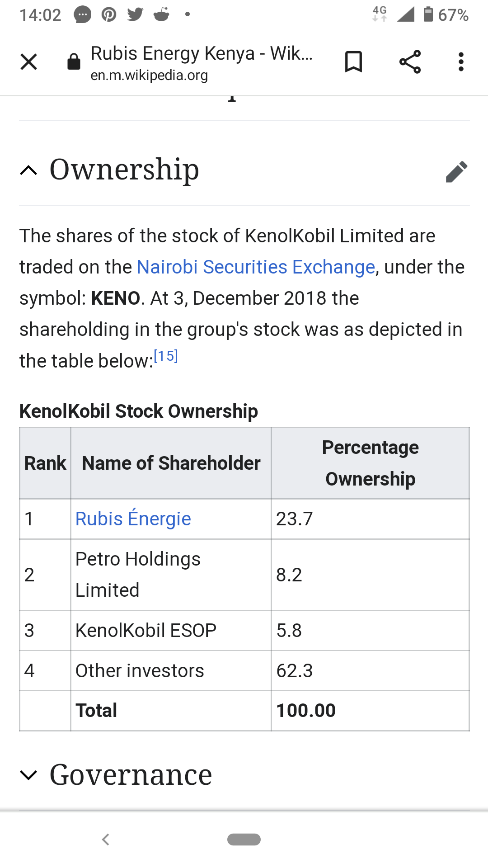Edit the Ownership section with pencil icon
Viewport: 488px width, 868px height.
click(456, 171)
